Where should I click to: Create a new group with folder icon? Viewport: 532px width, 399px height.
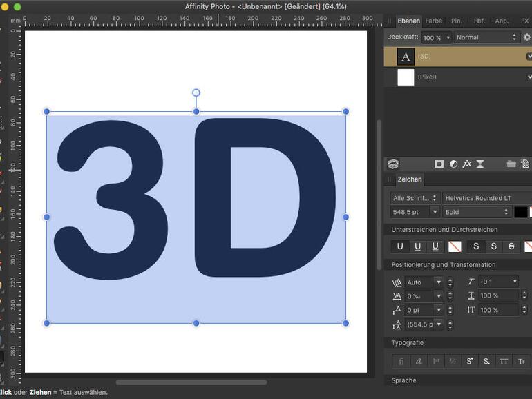coord(511,164)
